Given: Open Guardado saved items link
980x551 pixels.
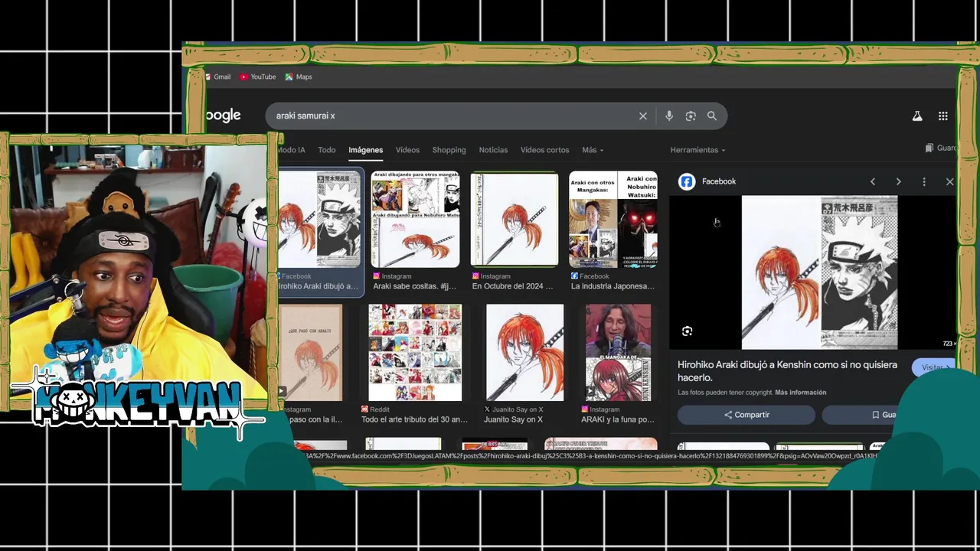Looking at the screenshot, I should pyautogui.click(x=942, y=148).
